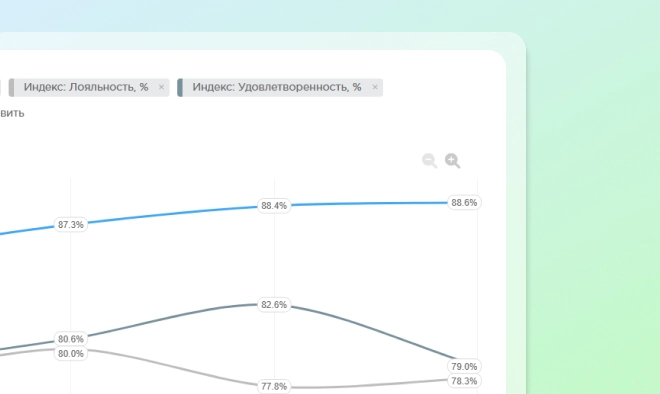The height and width of the screenshot is (394, 660).
Task: Click the gray color bar of Лояльность tag
Action: pos(11,88)
